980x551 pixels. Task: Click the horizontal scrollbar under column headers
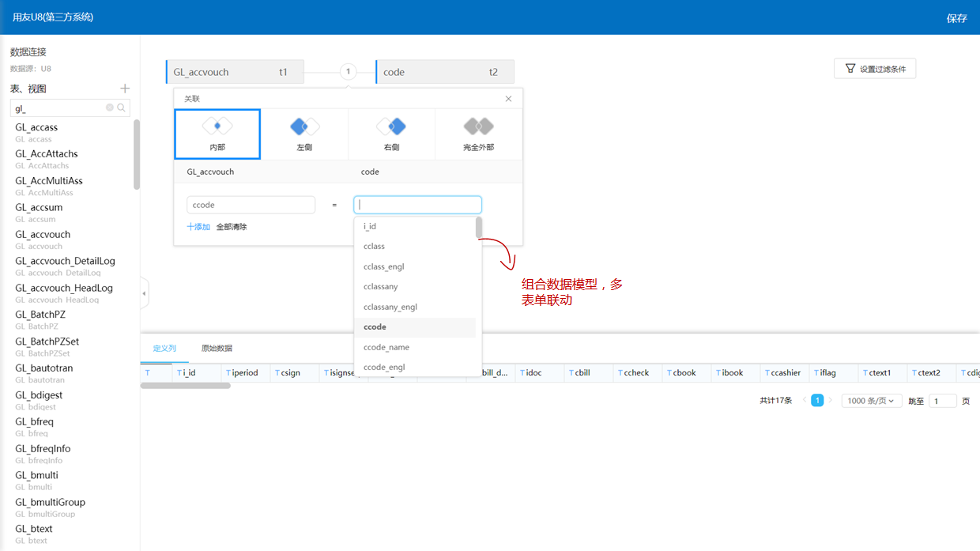(x=186, y=386)
